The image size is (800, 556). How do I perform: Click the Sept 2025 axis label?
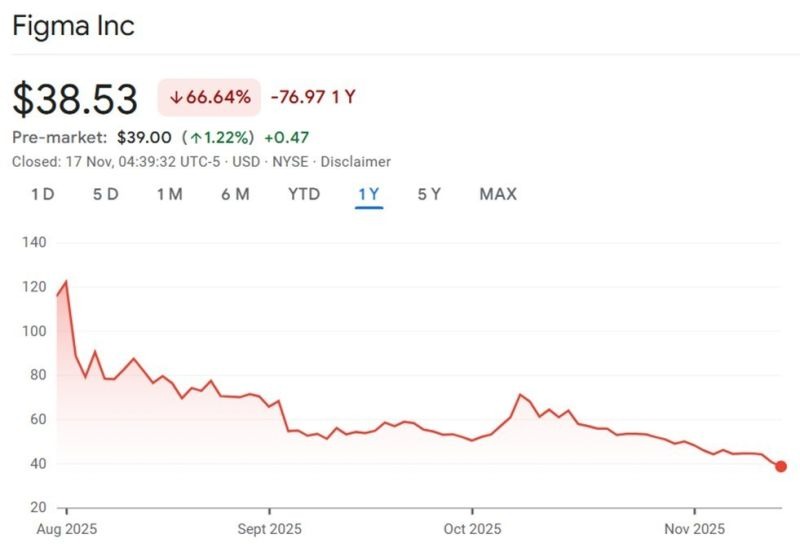[268, 527]
